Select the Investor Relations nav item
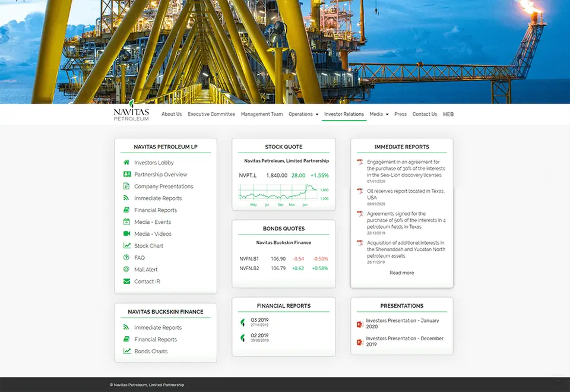 point(344,114)
